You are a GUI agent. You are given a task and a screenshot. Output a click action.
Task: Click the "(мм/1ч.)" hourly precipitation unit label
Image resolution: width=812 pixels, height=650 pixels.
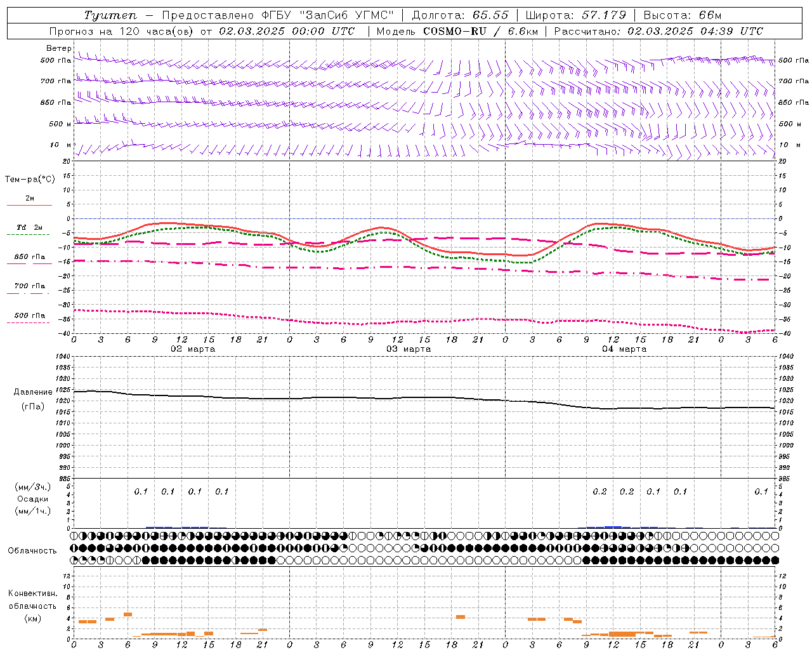33,511
